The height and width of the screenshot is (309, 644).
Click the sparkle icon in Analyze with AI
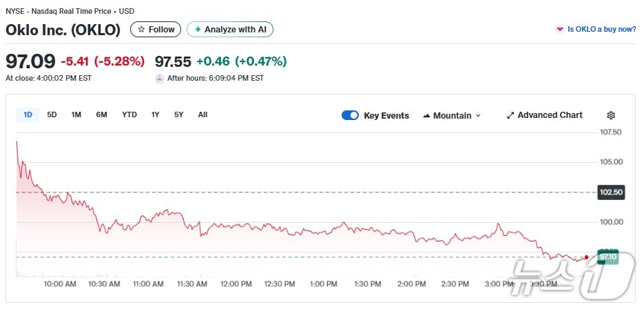click(198, 30)
